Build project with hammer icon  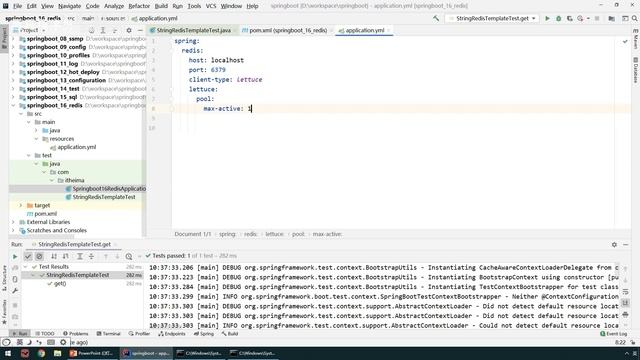point(436,18)
